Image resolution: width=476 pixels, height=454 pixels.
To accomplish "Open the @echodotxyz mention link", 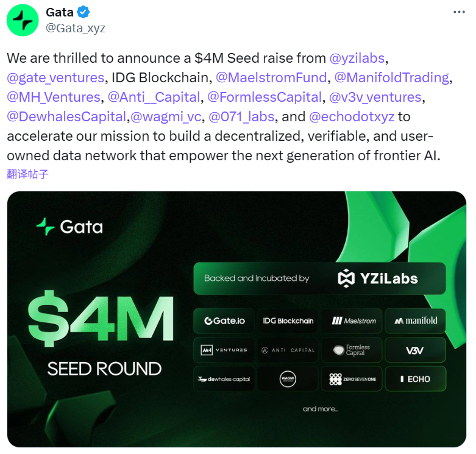I will (352, 116).
